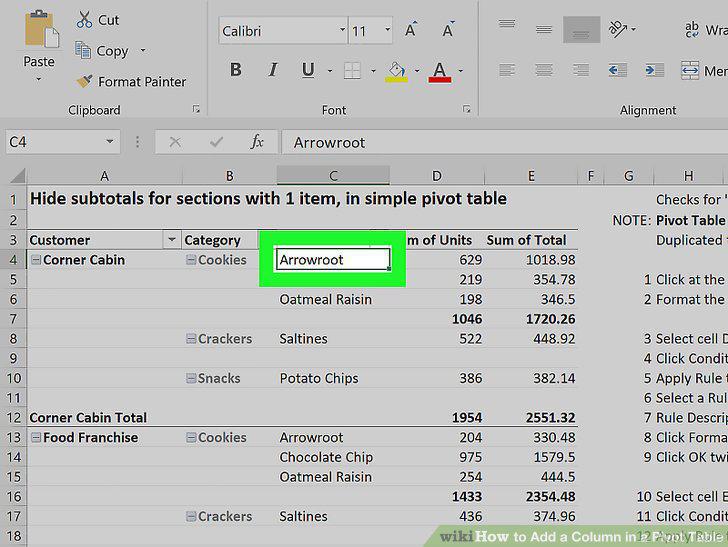The image size is (728, 547).
Task: Increase font size with larger A
Action: point(410,30)
